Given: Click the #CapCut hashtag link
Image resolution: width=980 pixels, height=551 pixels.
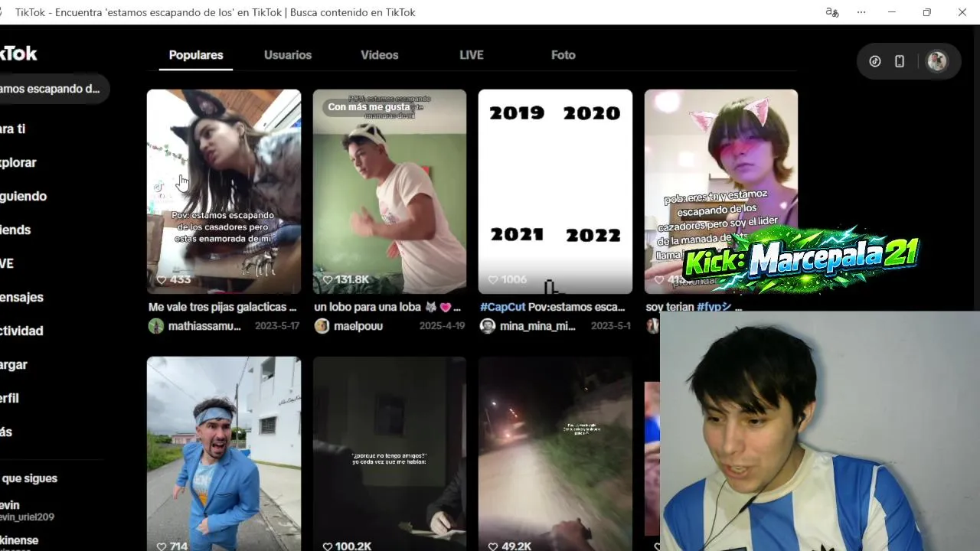Looking at the screenshot, I should pyautogui.click(x=502, y=307).
